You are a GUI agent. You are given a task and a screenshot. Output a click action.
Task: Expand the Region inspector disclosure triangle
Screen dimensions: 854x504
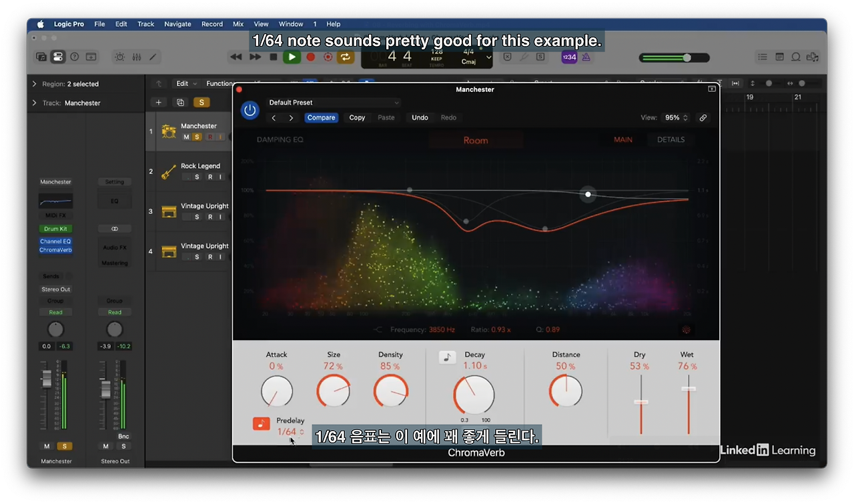(35, 84)
